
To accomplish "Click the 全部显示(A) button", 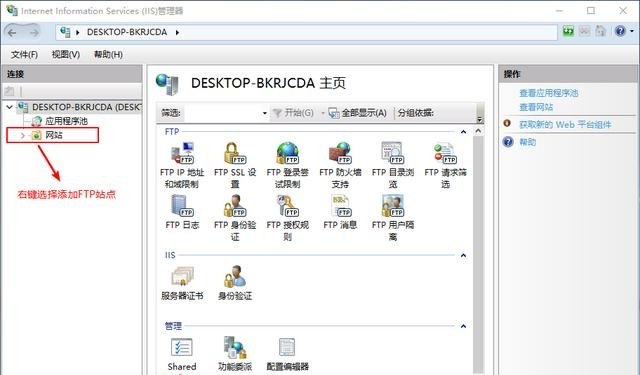I will [358, 113].
